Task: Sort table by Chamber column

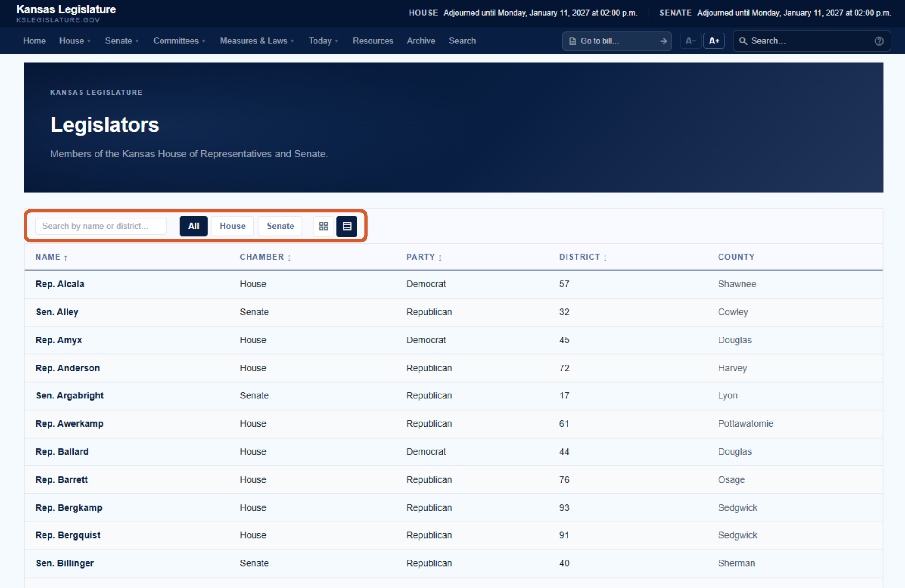Action: point(266,257)
